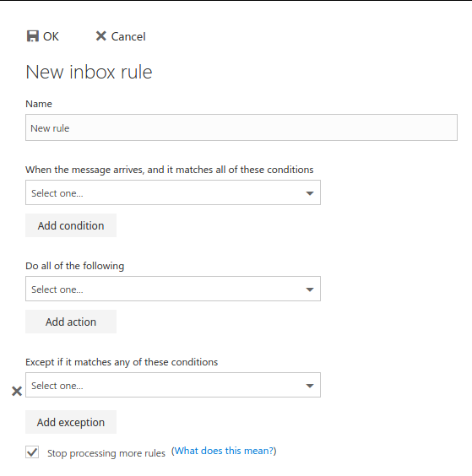
Task: Click the Stop processing more rules label
Action: click(x=106, y=453)
